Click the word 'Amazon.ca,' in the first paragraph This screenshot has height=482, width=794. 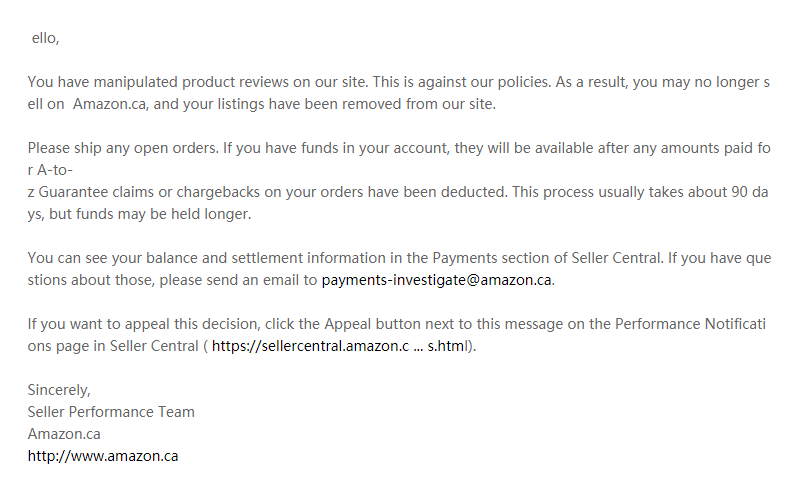coord(111,104)
